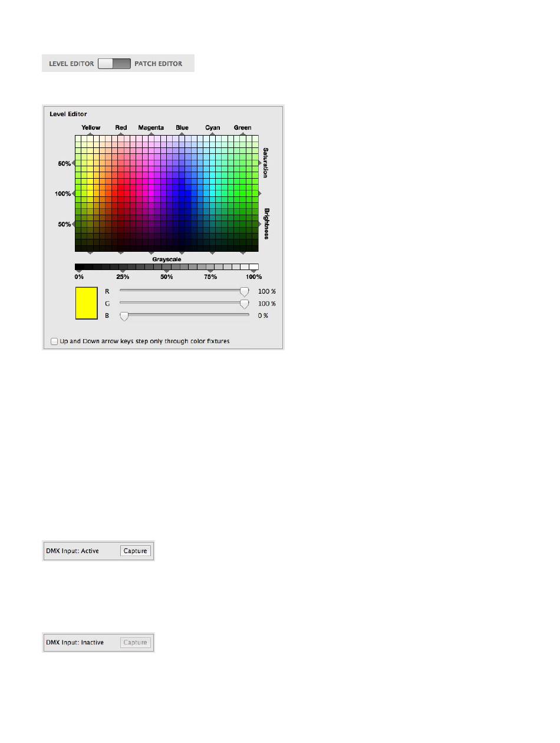
Task: Click the left-edge marker at 50% saturation
Action: pyautogui.click(x=73, y=163)
